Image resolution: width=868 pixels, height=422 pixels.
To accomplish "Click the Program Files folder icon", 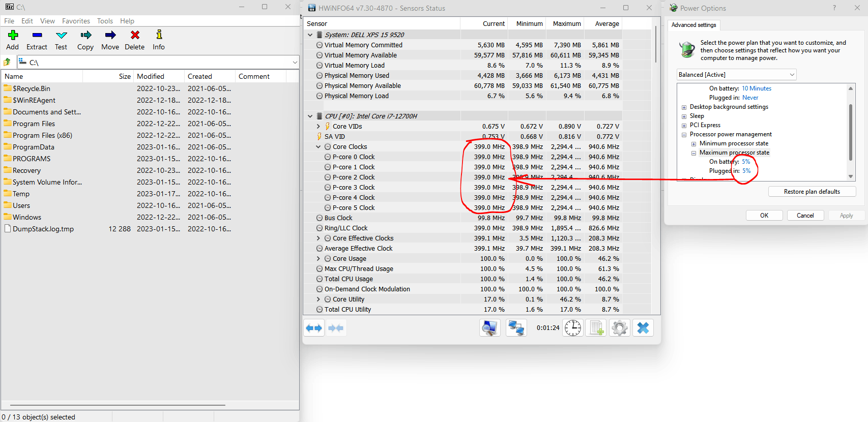I will click(8, 123).
